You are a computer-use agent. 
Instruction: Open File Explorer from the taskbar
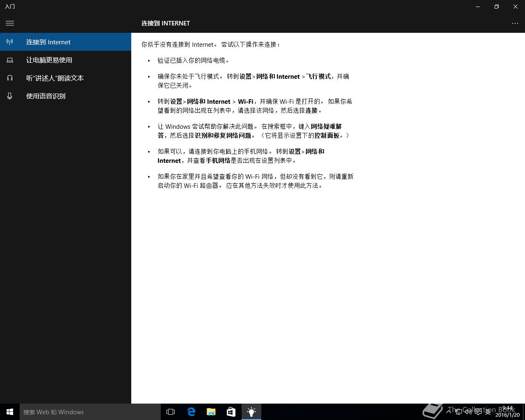pyautogui.click(x=211, y=412)
